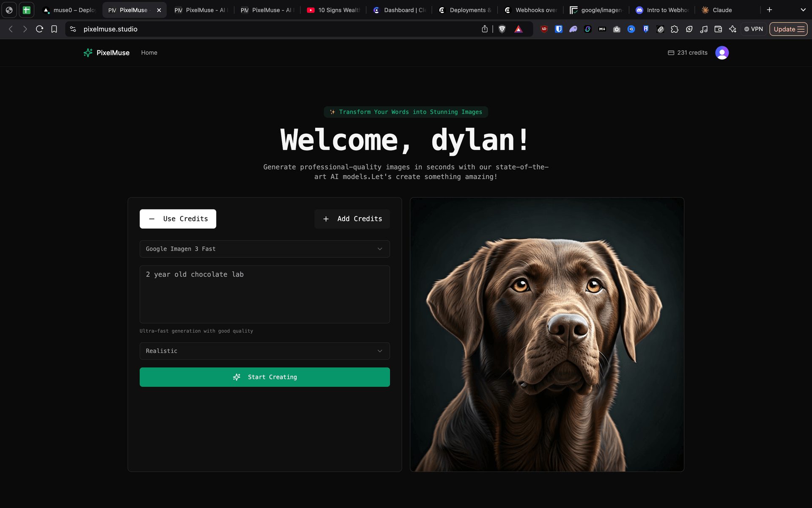Switch to the Claude browser tab
Viewport: 812px width, 508px height.
pos(721,10)
